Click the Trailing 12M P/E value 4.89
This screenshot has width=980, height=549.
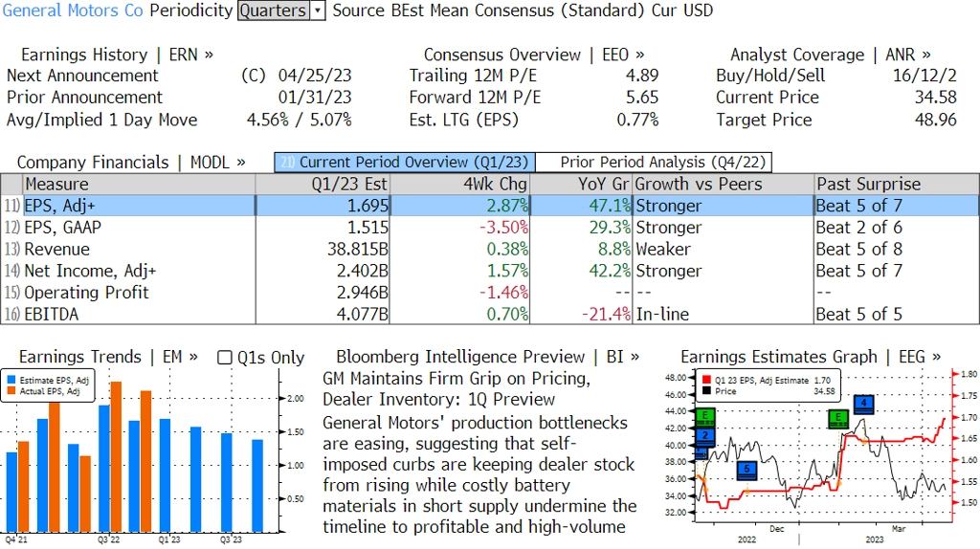[642, 76]
